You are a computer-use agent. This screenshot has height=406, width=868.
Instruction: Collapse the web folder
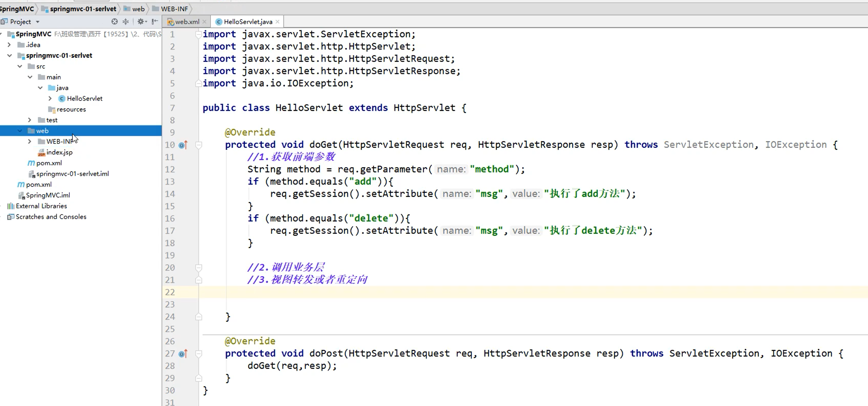coord(20,131)
